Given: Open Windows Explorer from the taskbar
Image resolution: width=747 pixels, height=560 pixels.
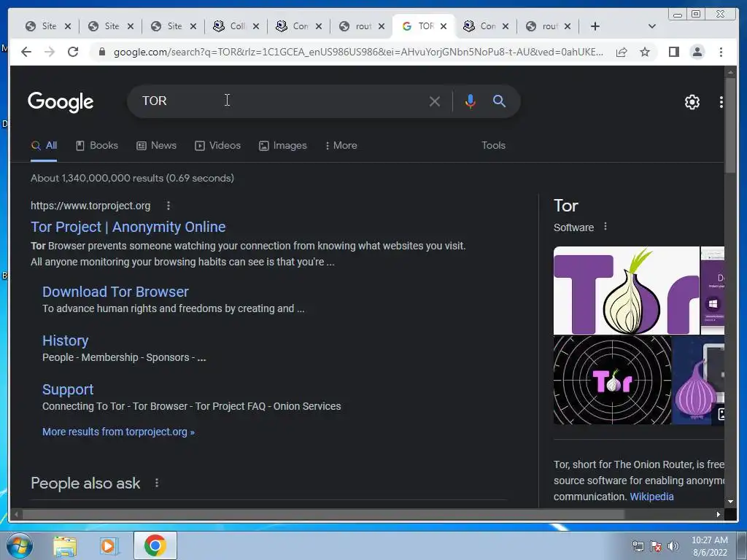Looking at the screenshot, I should 65,546.
